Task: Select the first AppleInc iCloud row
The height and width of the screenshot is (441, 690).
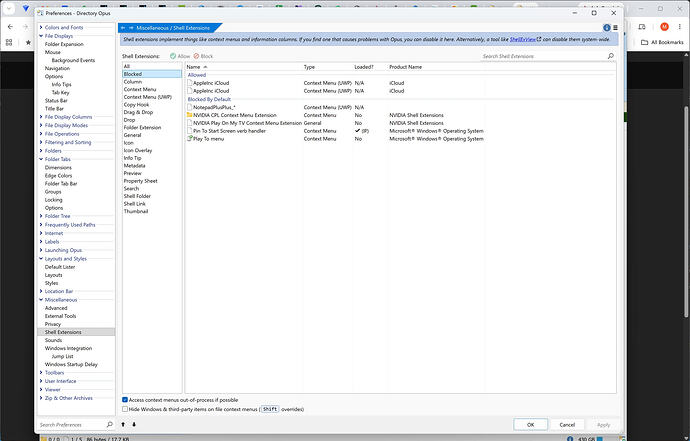Action: pos(400,83)
